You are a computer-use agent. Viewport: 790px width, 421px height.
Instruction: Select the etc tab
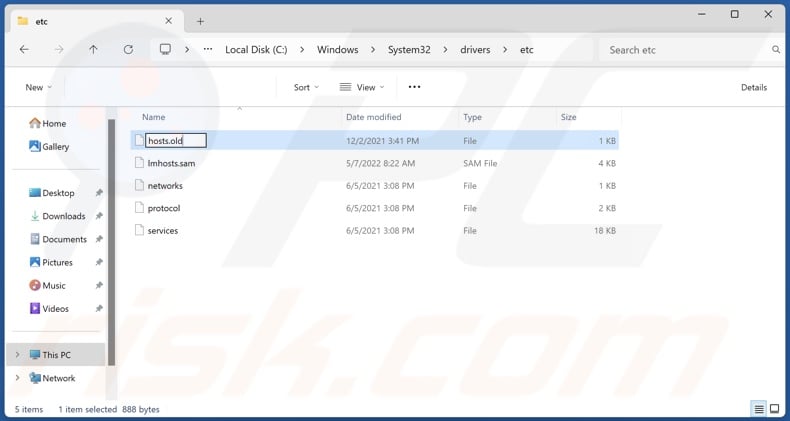point(96,21)
